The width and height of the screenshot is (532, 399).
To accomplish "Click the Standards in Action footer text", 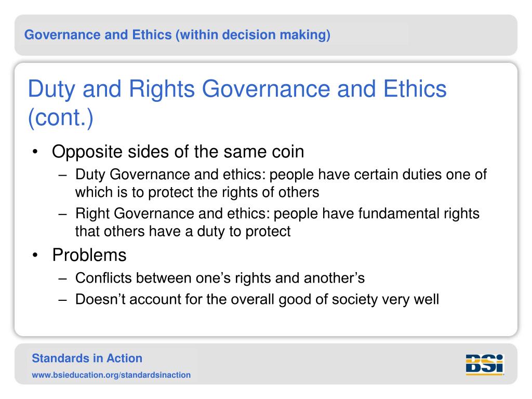I will [87, 358].
